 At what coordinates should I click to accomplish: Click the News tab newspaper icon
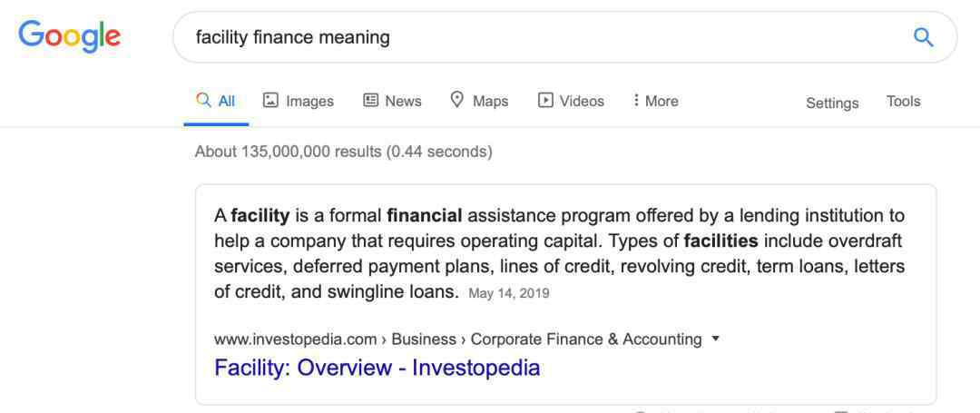[x=370, y=100]
